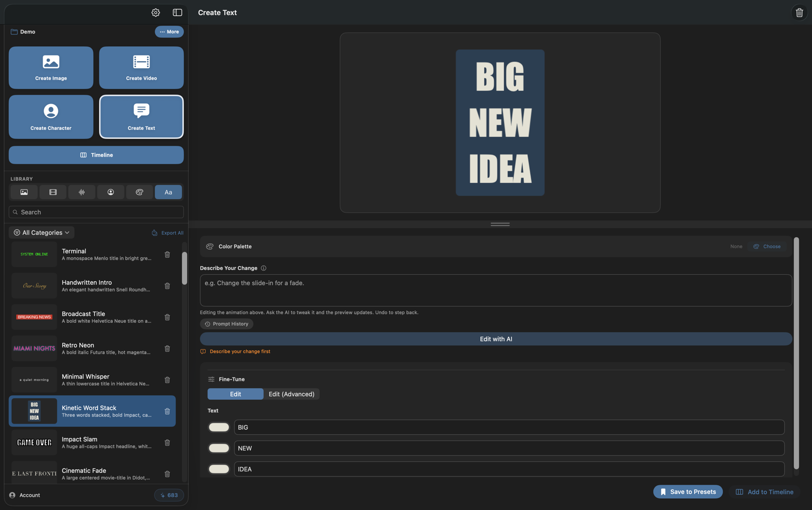Show audio waveform library filter

coord(82,192)
